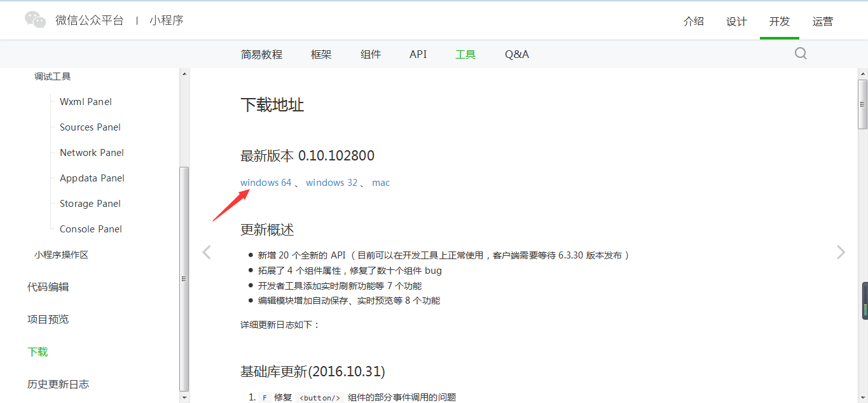Open 小程序操作区 sidebar item
The height and width of the screenshot is (403, 868).
(61, 255)
